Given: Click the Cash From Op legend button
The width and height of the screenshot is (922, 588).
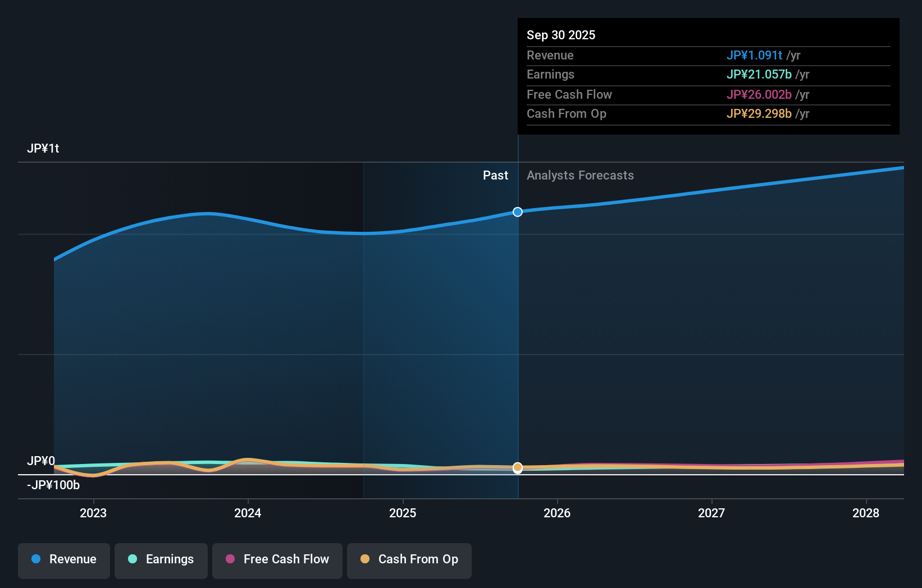Looking at the screenshot, I should click(409, 560).
